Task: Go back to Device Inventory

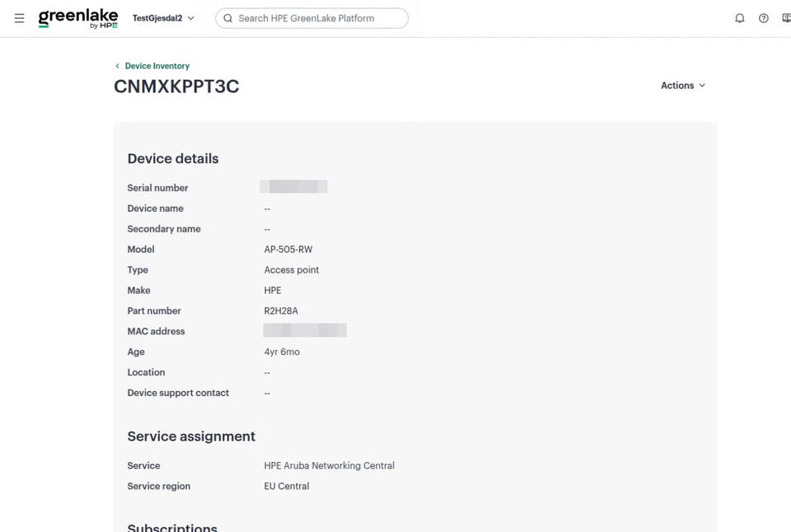Action: point(157,66)
